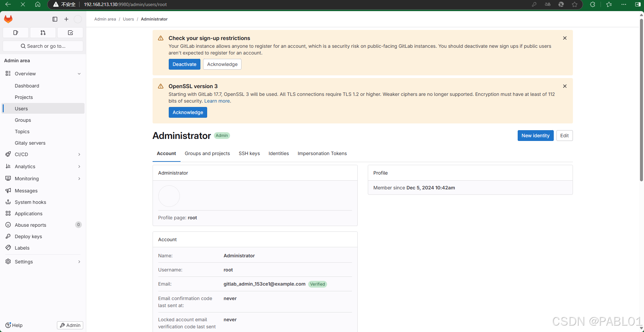Open the browser settings ellipsis menu
The height and width of the screenshot is (332, 644).
(624, 4)
